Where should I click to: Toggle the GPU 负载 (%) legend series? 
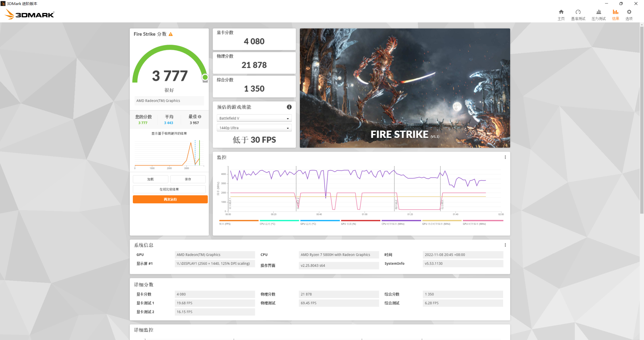click(361, 223)
